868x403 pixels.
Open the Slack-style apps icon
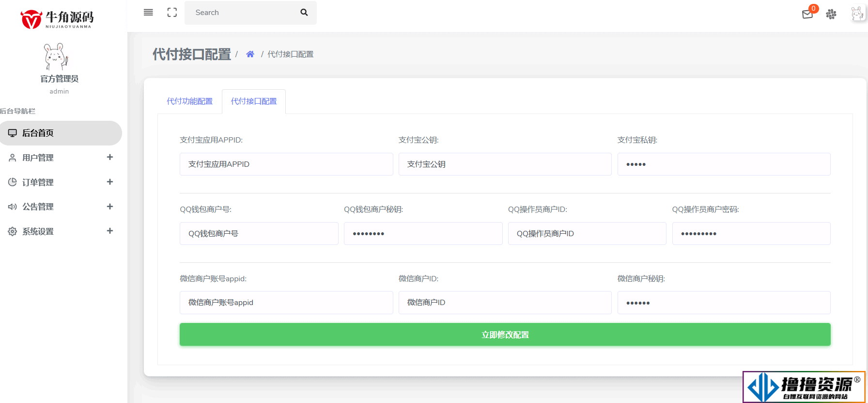point(831,14)
